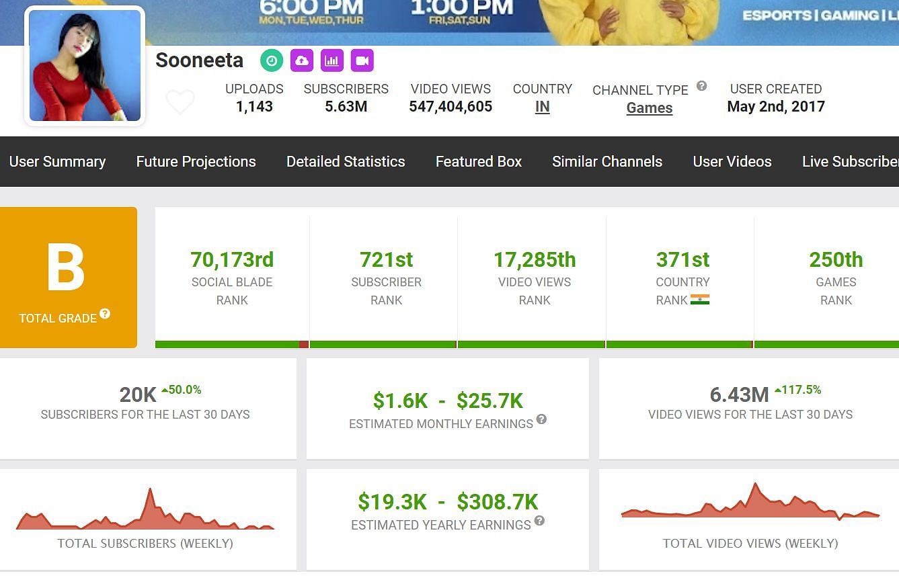Click the 6.43M video views figure
Image resolution: width=899 pixels, height=588 pixels.
pos(739,395)
